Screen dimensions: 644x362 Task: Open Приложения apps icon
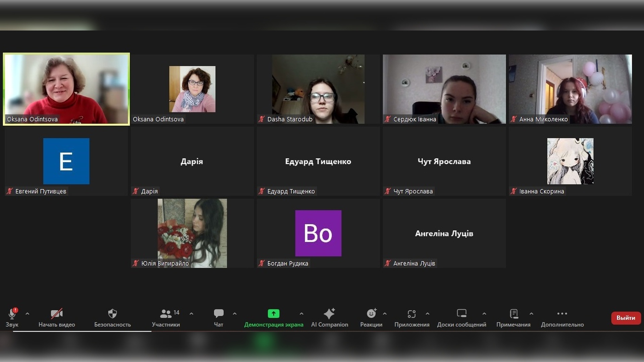click(412, 314)
